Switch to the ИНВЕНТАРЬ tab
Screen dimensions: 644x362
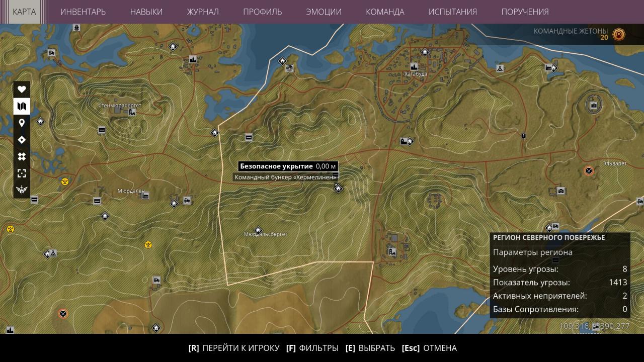click(83, 12)
